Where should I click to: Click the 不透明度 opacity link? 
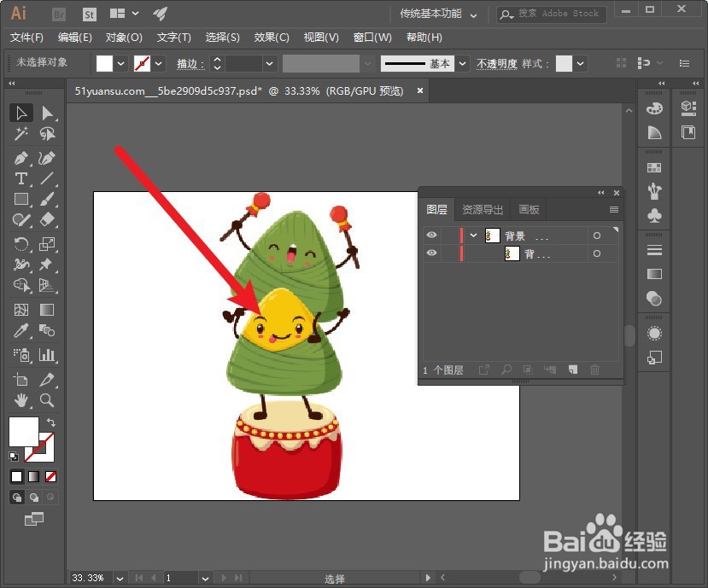(497, 64)
